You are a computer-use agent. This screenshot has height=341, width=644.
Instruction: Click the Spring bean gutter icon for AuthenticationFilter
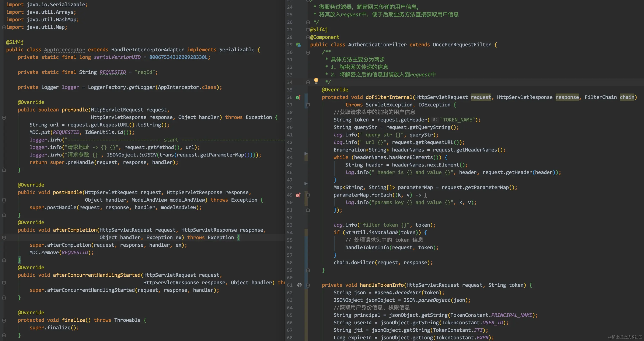(x=298, y=45)
